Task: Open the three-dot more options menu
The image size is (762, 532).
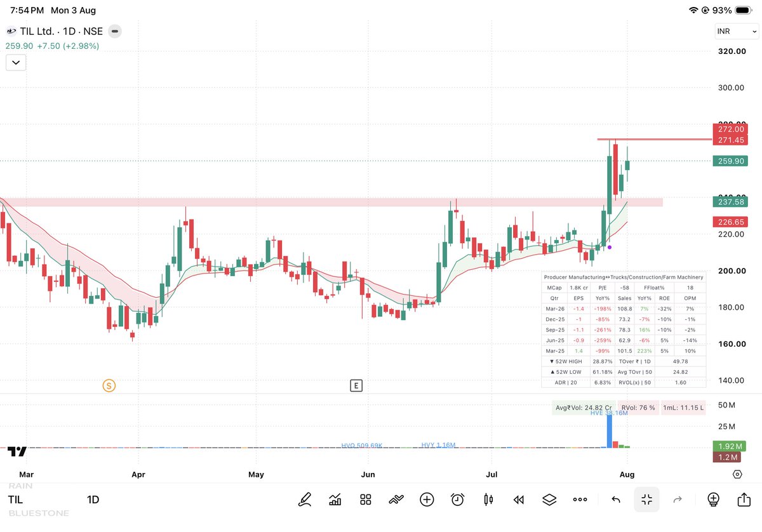Action: (580, 500)
